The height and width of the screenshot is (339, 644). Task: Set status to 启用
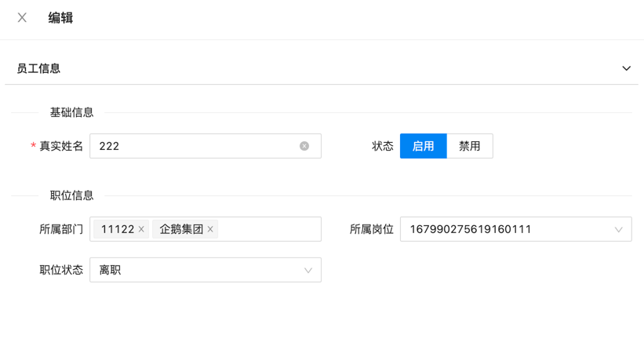click(x=423, y=146)
